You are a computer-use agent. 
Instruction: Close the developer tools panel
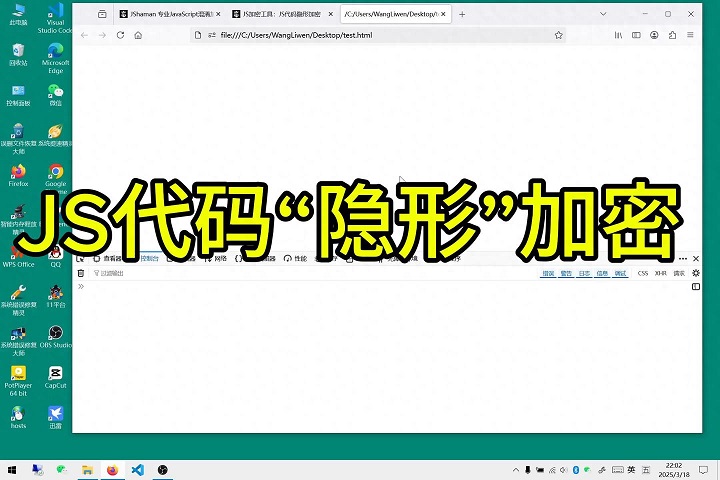[696, 259]
